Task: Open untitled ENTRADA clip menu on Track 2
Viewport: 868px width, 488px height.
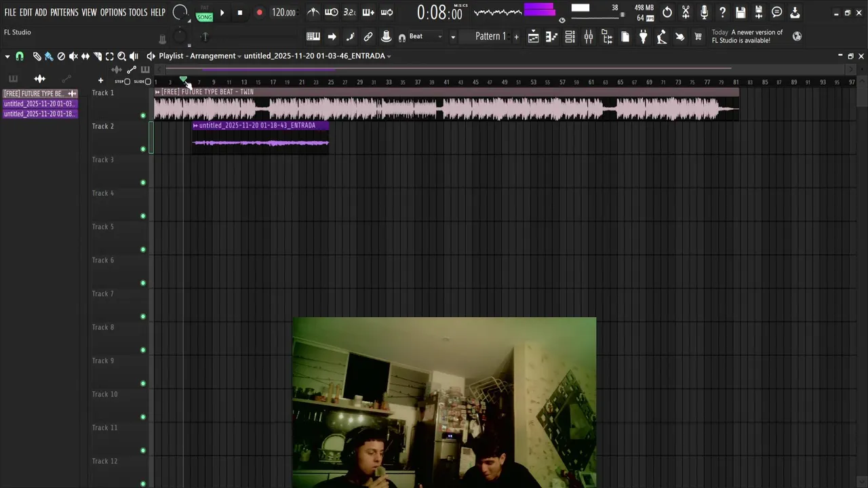Action: click(195, 125)
